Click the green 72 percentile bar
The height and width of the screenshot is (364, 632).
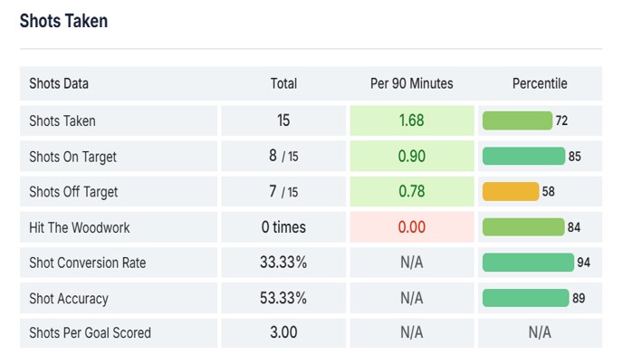517,120
